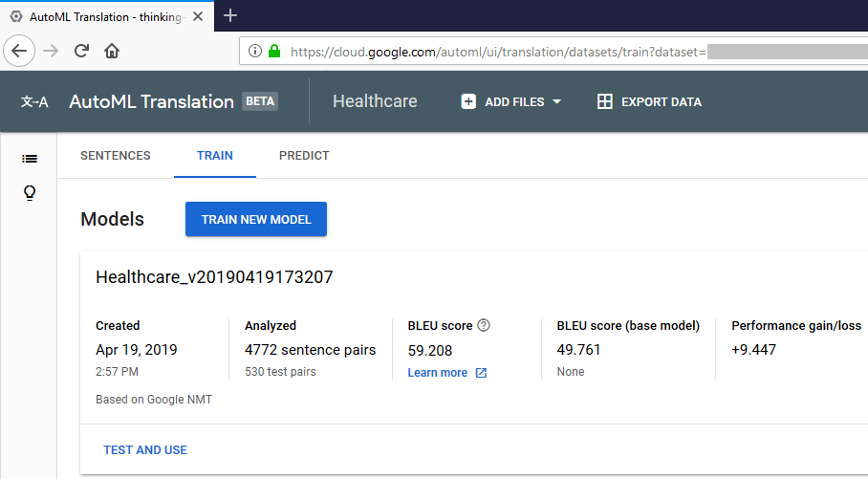Viewport: 868px width, 479px height.
Task: Click base model BLEU value 49.761
Action: [x=578, y=350]
